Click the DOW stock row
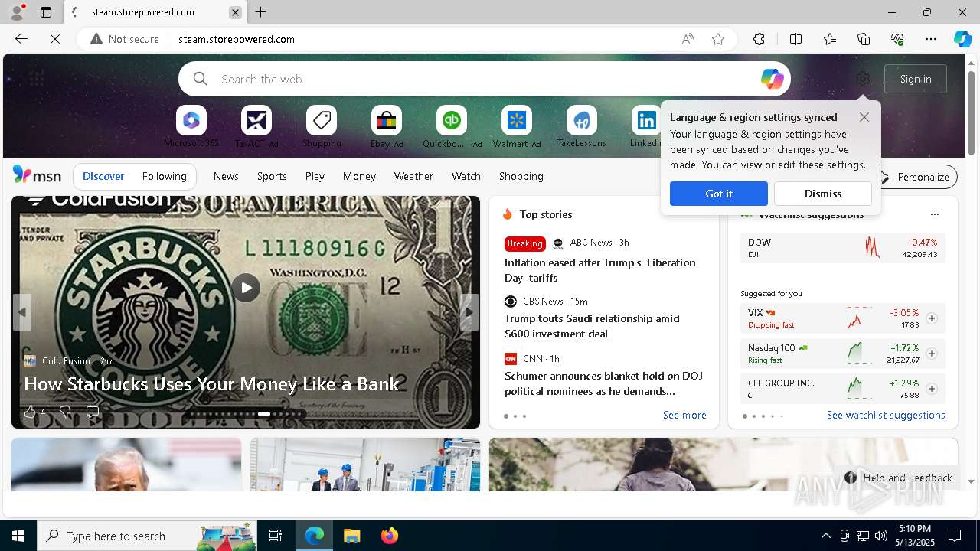 point(843,248)
